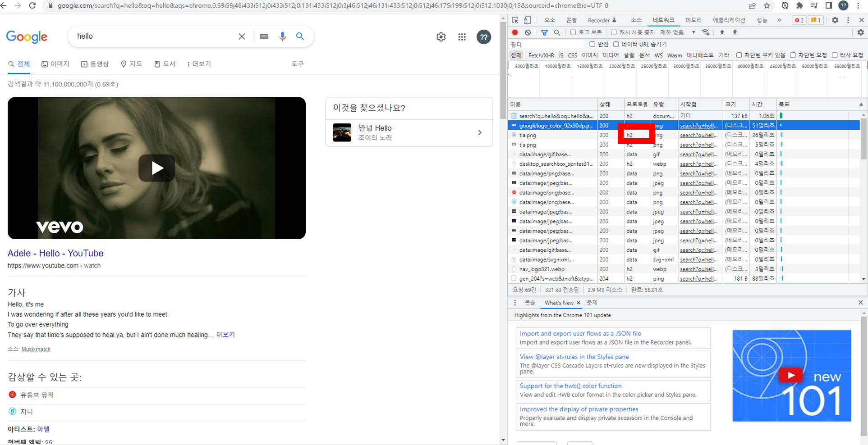This screenshot has width=868, height=445.
Task: Select the inspect element picker icon
Action: tap(515, 20)
